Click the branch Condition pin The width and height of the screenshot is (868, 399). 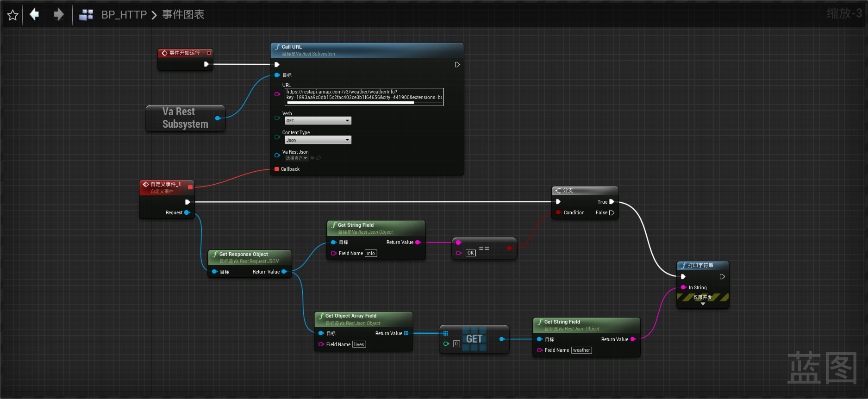558,212
